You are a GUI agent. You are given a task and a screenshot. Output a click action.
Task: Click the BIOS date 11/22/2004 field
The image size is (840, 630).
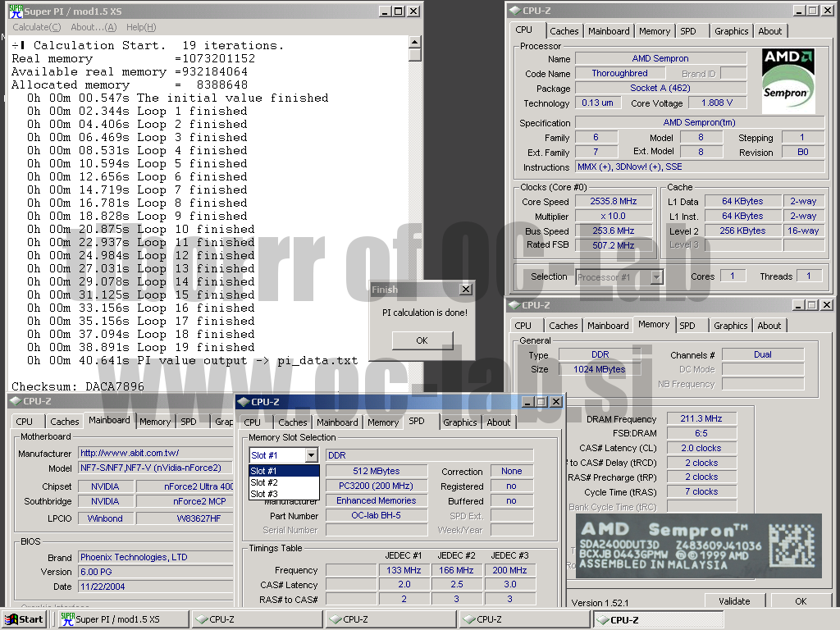pyautogui.click(x=155, y=587)
